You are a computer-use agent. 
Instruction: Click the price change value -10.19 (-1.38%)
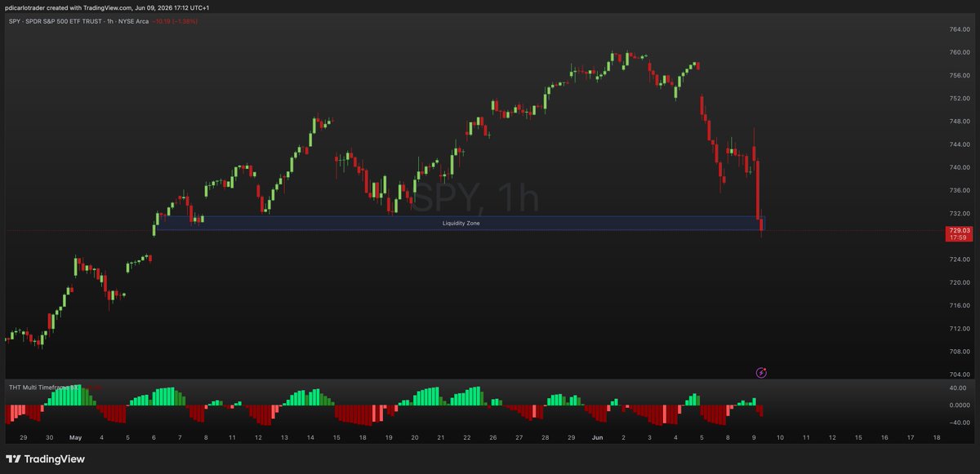click(x=175, y=20)
